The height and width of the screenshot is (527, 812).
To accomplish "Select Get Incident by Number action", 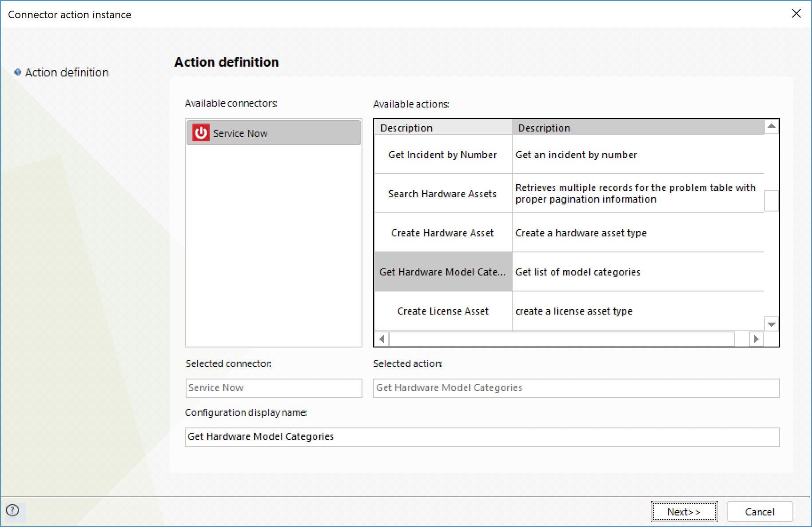I will (443, 155).
